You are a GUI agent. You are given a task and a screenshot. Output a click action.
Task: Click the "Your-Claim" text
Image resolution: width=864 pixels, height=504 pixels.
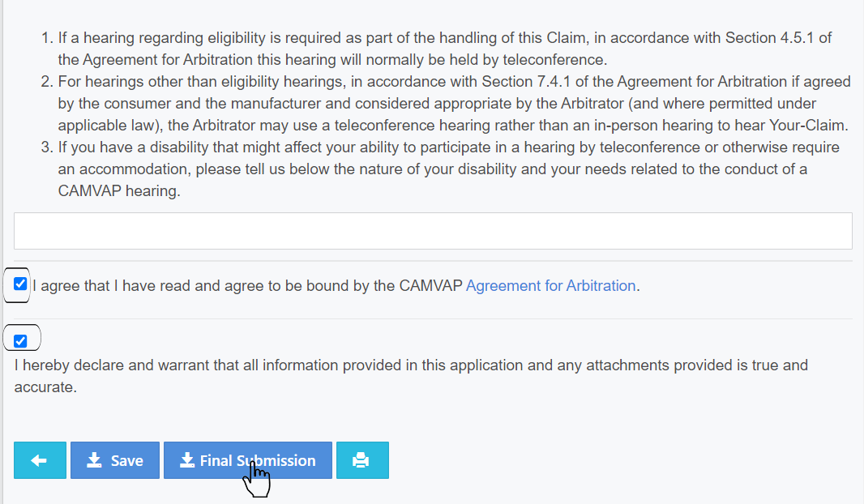point(805,126)
